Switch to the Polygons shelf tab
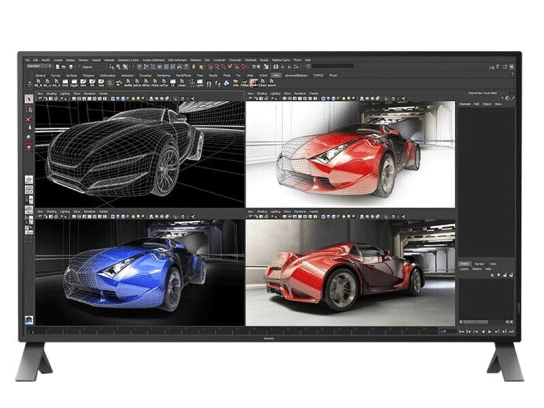The width and height of the screenshot is (544, 408). [88, 75]
